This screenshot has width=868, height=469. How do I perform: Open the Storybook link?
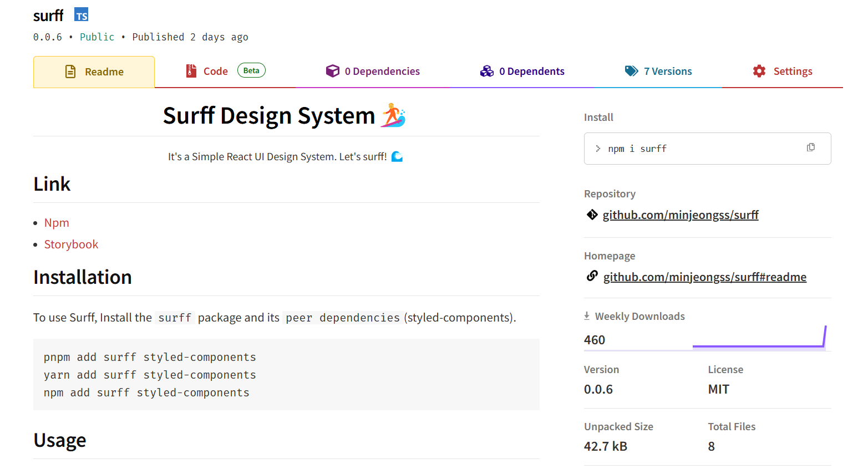pos(71,244)
